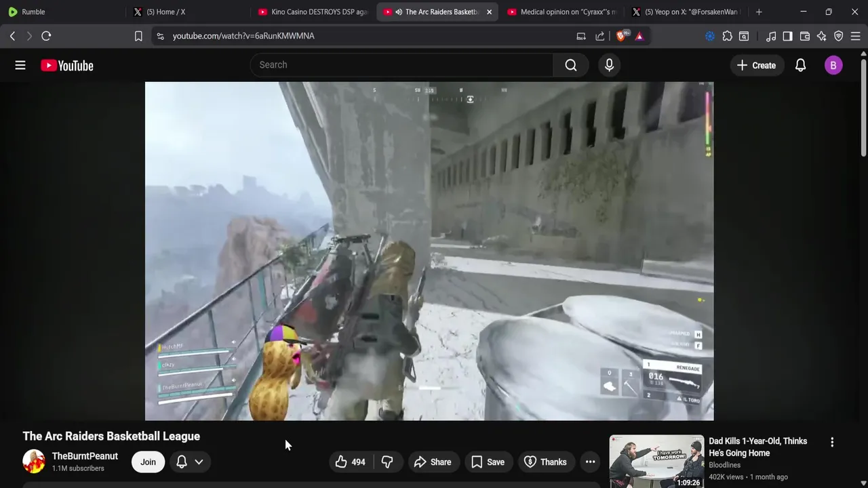868x488 pixels.
Task: Open browser extensions puzzle icon
Action: [728, 36]
